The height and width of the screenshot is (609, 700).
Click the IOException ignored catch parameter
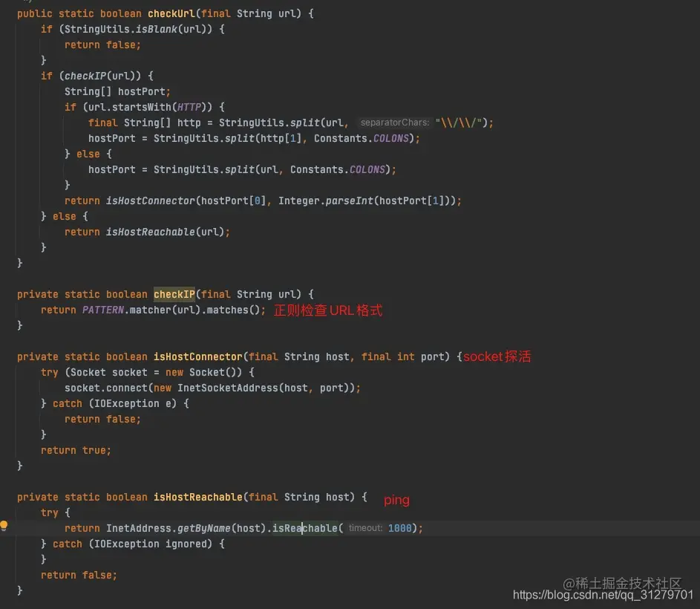pyautogui.click(x=150, y=544)
